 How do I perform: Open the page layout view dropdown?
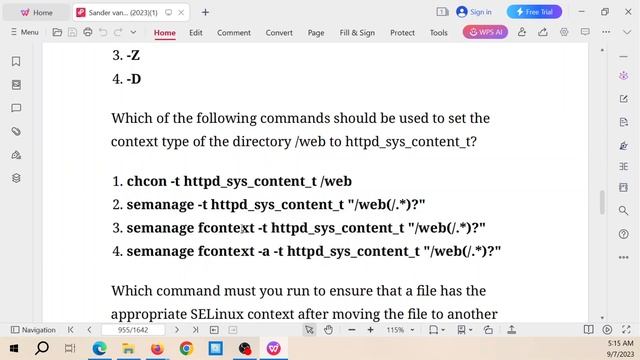point(464,330)
